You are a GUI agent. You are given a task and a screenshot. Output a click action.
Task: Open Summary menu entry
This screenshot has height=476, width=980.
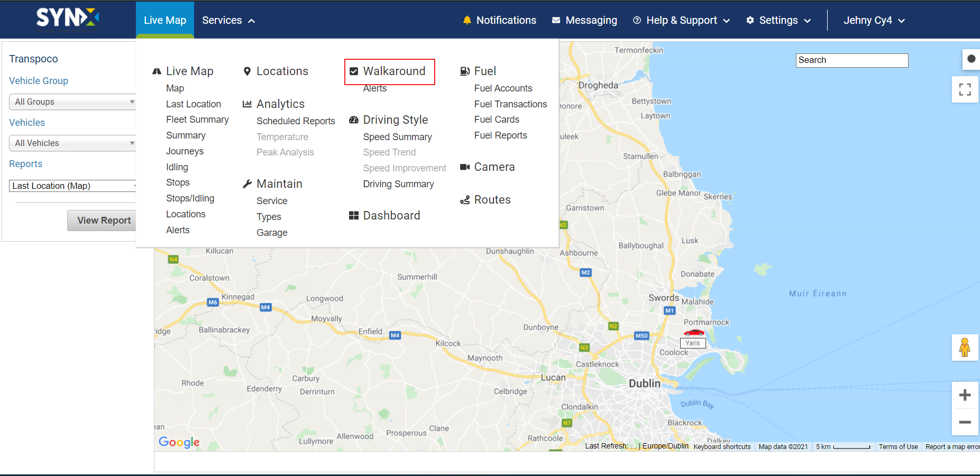(186, 135)
